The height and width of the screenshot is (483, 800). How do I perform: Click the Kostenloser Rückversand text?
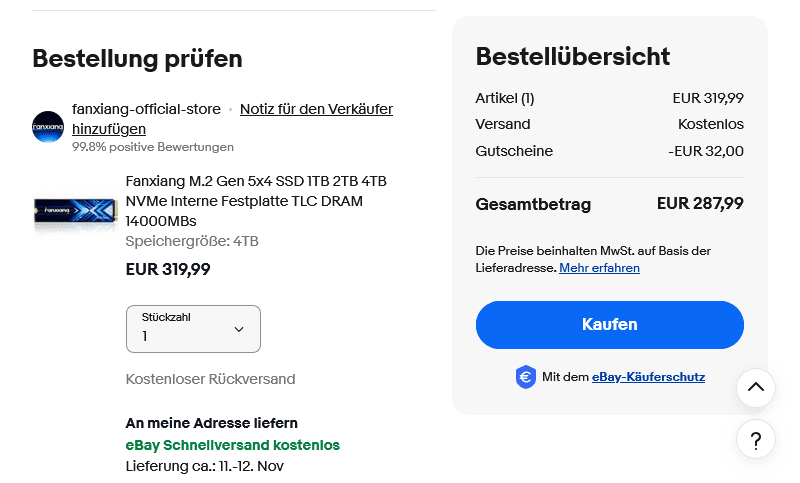tap(210, 379)
